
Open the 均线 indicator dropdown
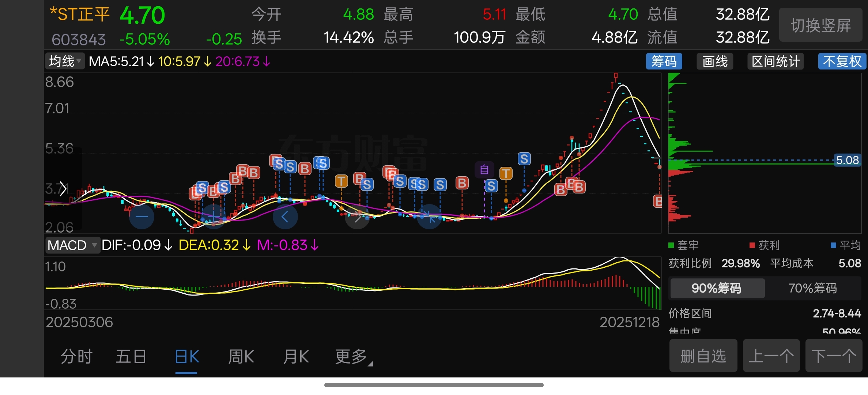coord(65,61)
